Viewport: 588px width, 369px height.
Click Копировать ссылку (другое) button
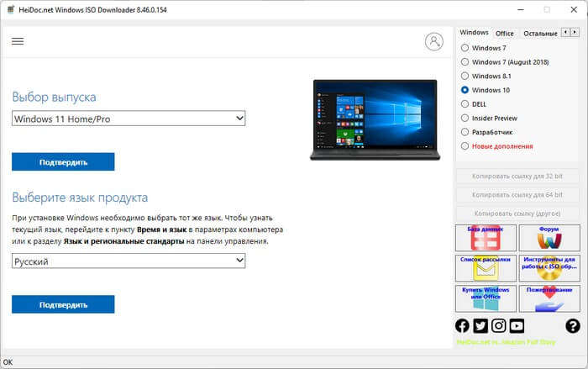pos(517,213)
